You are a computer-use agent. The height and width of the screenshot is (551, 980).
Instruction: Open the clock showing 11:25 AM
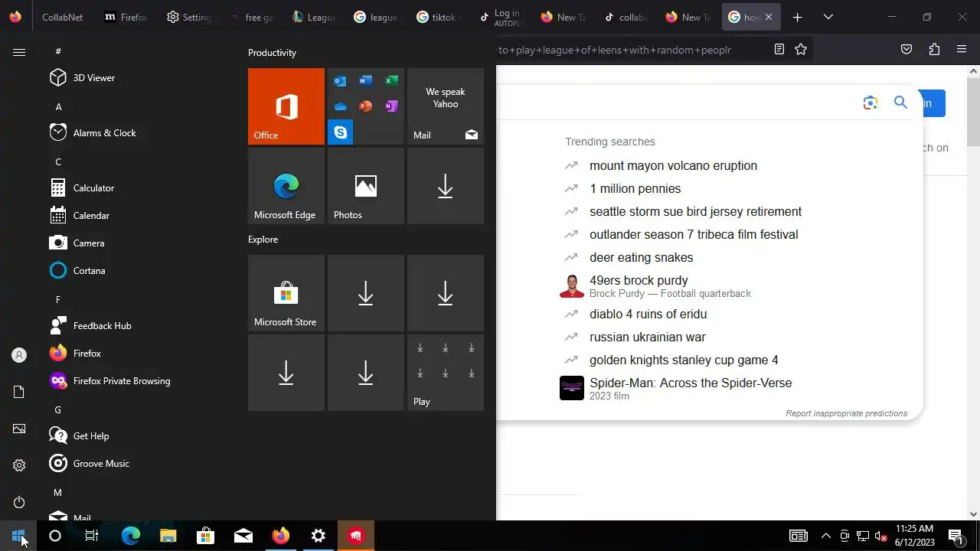tap(915, 536)
